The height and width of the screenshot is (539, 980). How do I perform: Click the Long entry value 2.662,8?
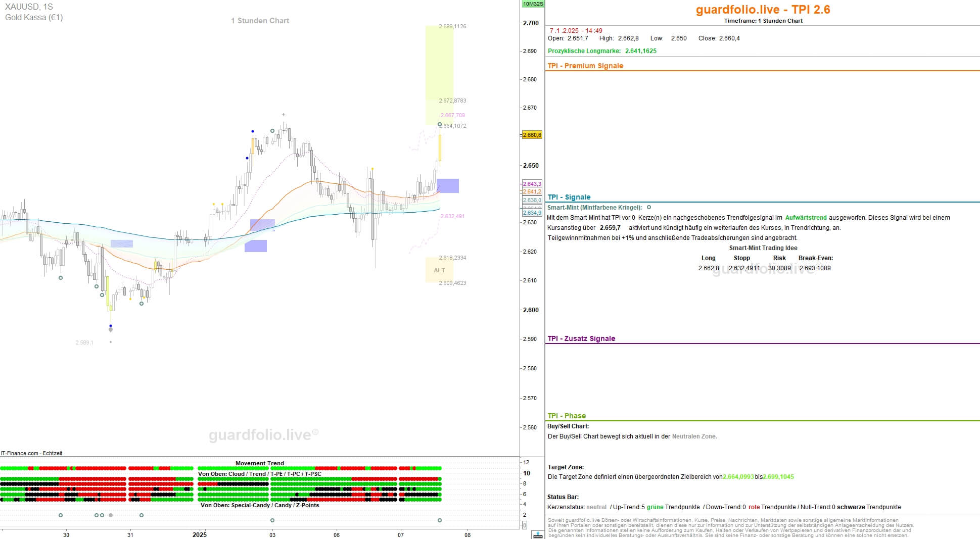click(709, 268)
